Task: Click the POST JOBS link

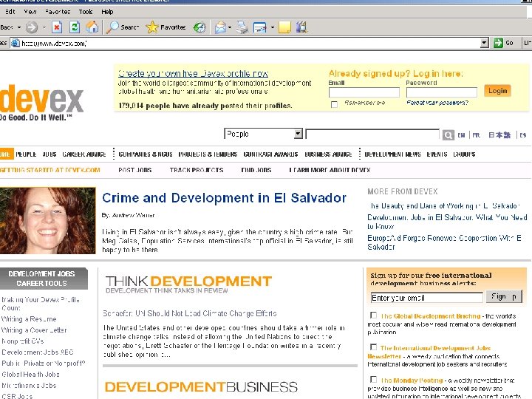Action: [135, 170]
